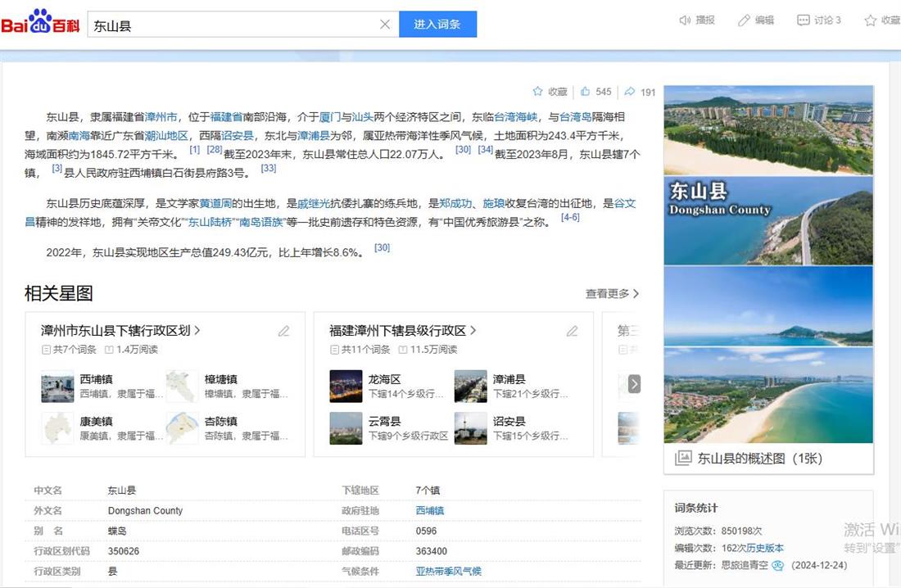Open the 汕头 link
Screen dimensions: 901x588
pyautogui.click(x=363, y=117)
